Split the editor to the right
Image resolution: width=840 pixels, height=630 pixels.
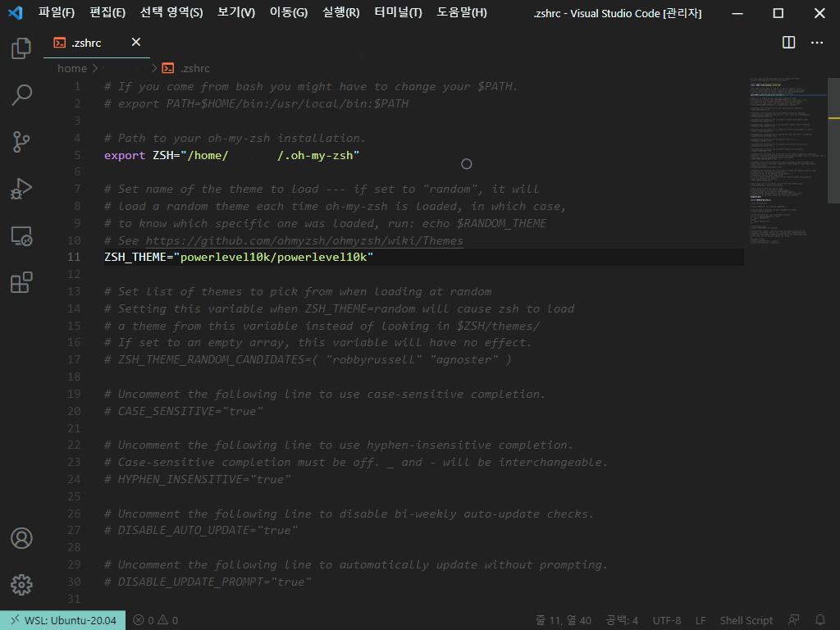[788, 43]
